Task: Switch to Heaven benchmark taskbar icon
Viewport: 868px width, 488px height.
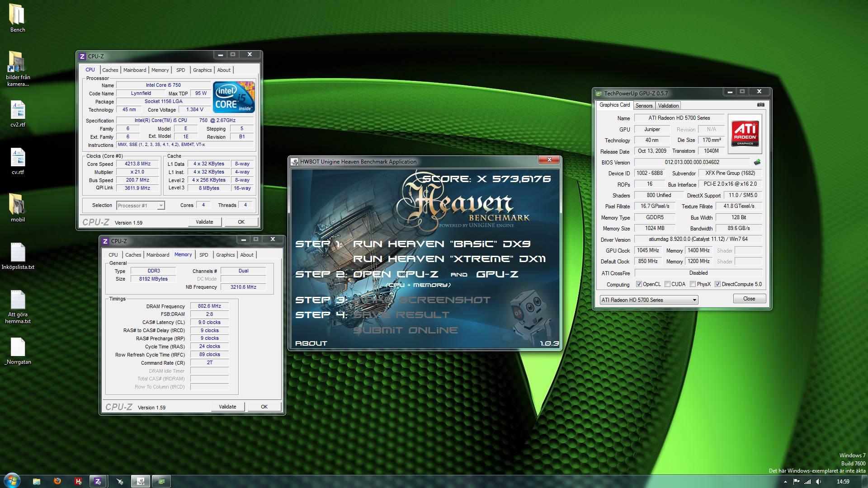Action: click(141, 481)
